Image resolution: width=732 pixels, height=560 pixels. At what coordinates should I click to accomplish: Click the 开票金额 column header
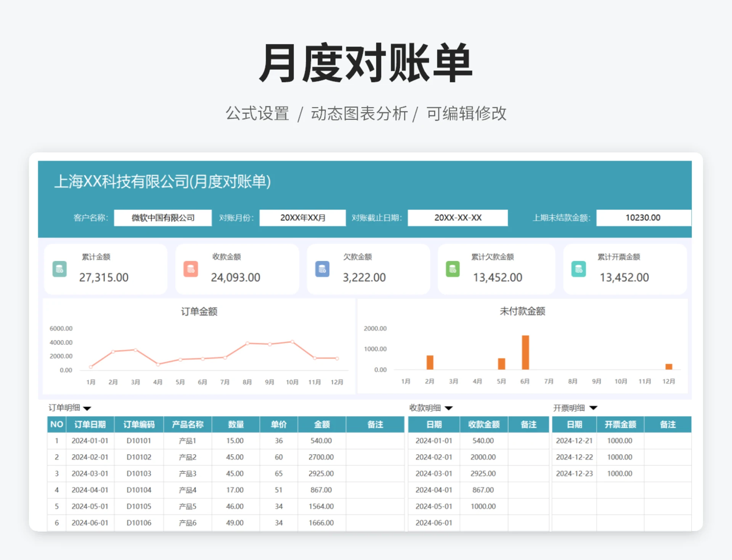click(620, 424)
